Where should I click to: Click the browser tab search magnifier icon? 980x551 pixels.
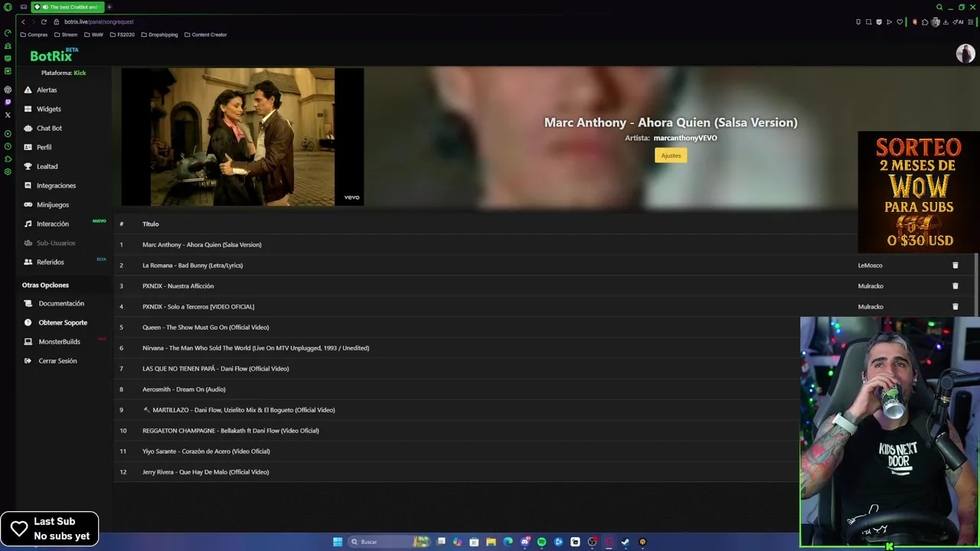point(939,7)
